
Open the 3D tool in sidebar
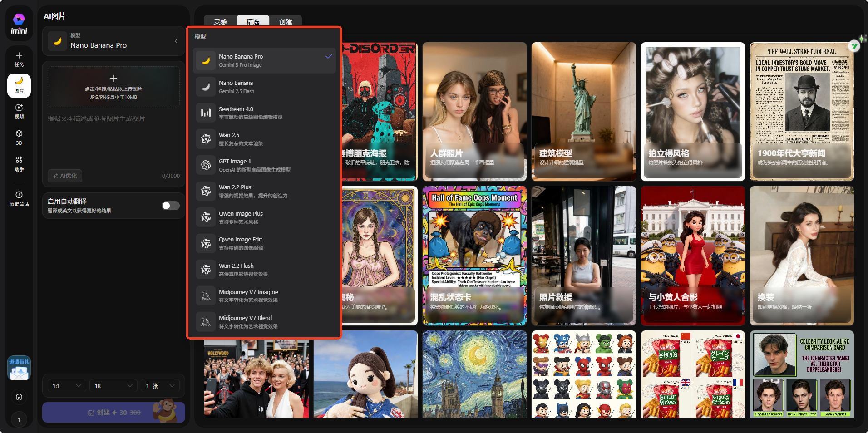click(x=19, y=137)
